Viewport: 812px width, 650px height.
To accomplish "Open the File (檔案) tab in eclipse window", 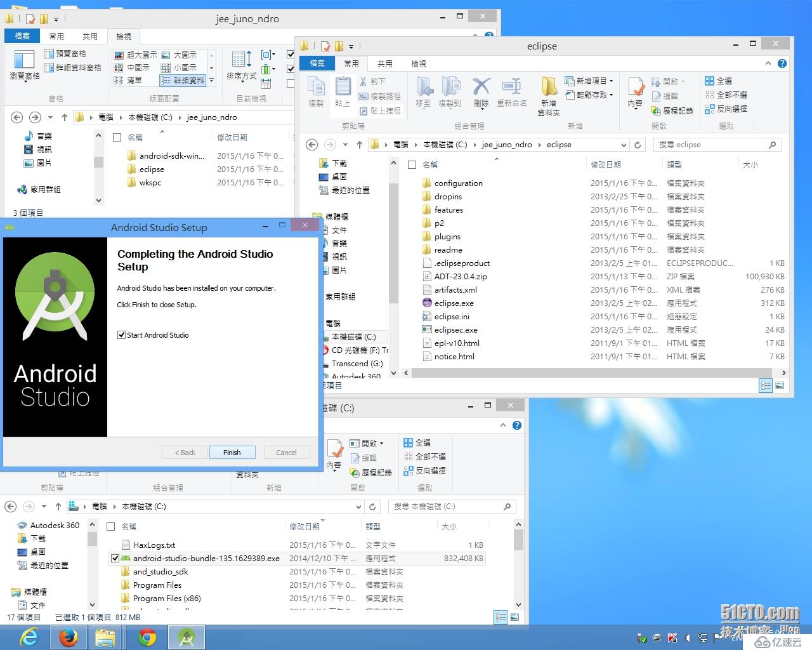I will (x=317, y=63).
